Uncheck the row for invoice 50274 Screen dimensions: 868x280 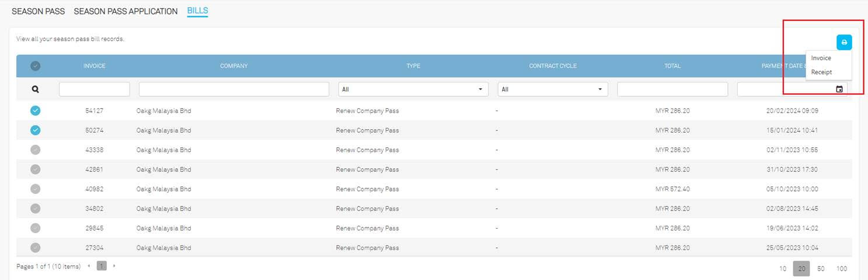coord(35,130)
